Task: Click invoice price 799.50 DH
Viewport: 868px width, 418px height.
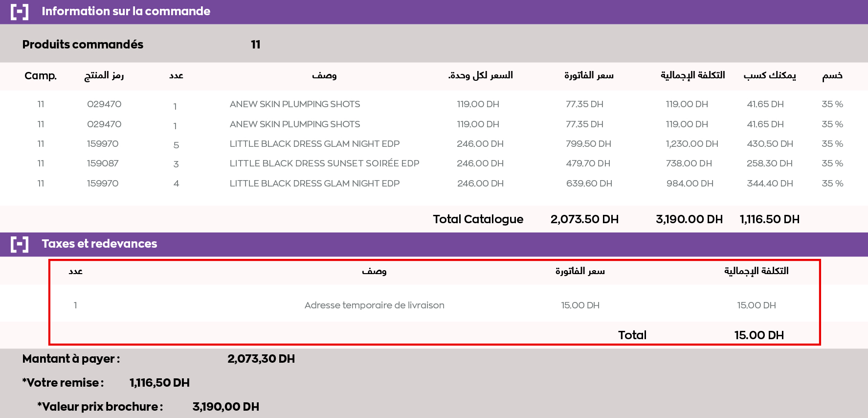Action: (588, 144)
